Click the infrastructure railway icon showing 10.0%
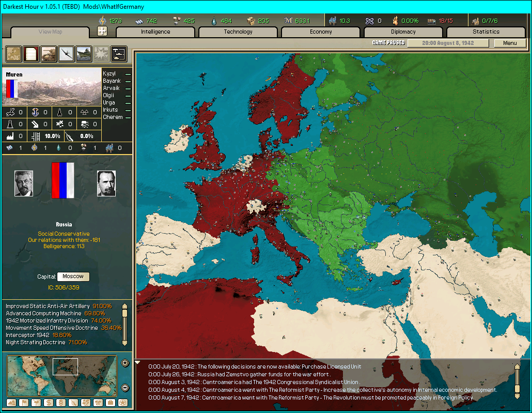 pos(36,136)
